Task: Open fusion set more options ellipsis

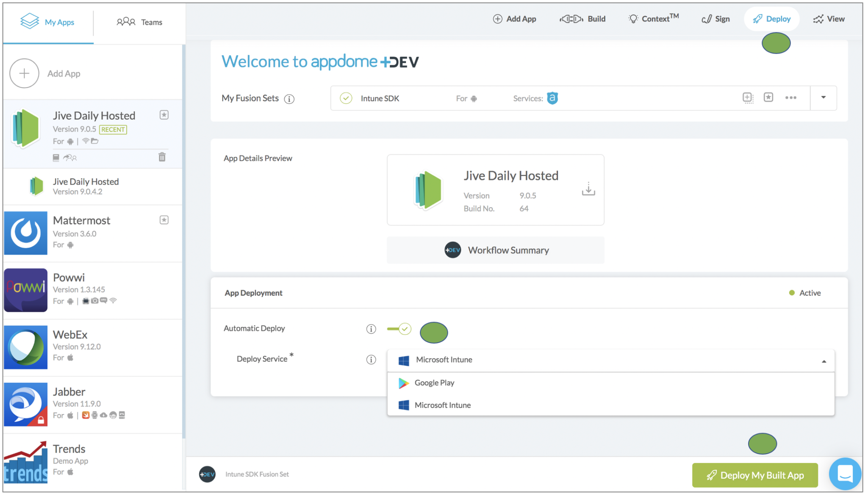Action: [790, 98]
